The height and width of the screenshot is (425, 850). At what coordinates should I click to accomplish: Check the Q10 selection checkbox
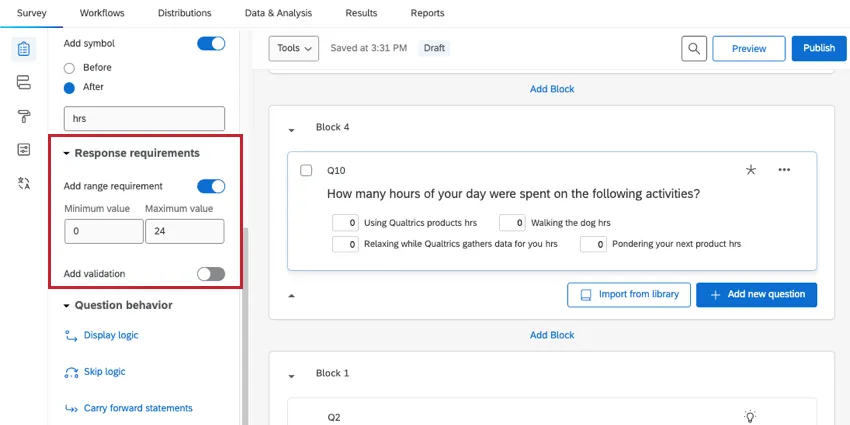[306, 170]
